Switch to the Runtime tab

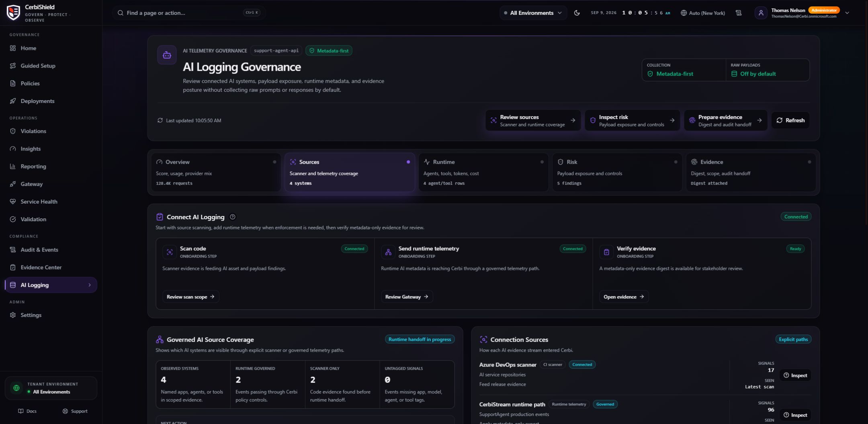click(x=483, y=172)
